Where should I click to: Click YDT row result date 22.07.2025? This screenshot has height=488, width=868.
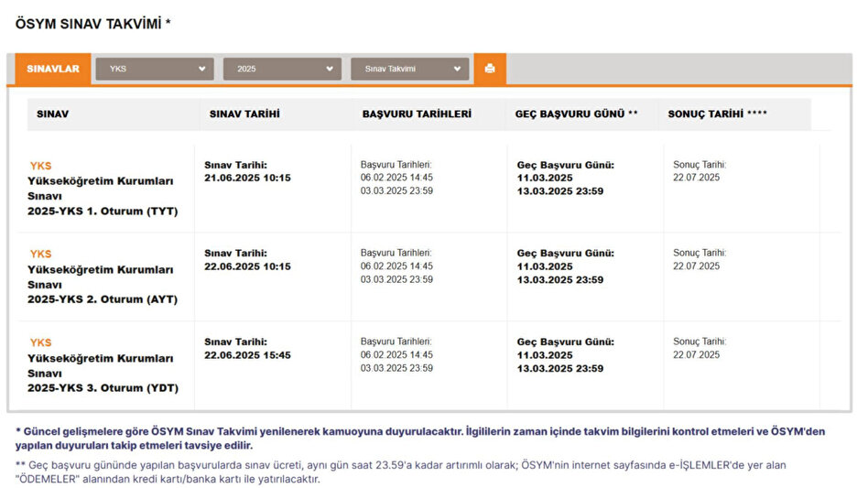tap(697, 354)
